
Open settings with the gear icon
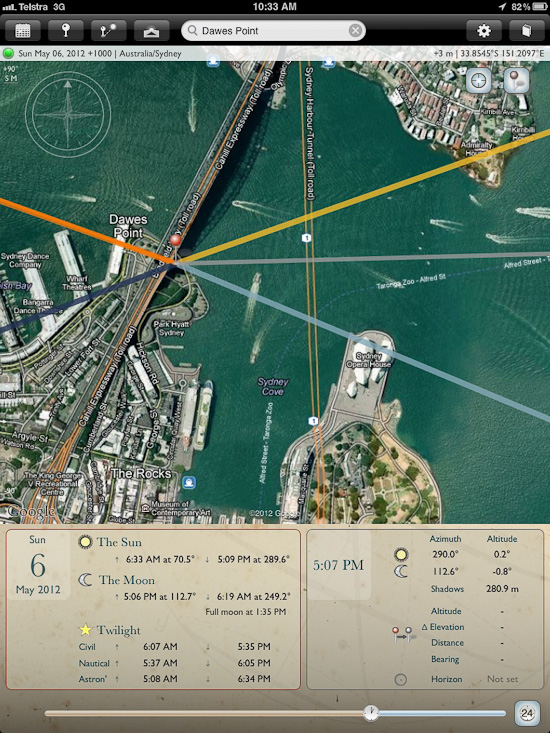tap(484, 31)
